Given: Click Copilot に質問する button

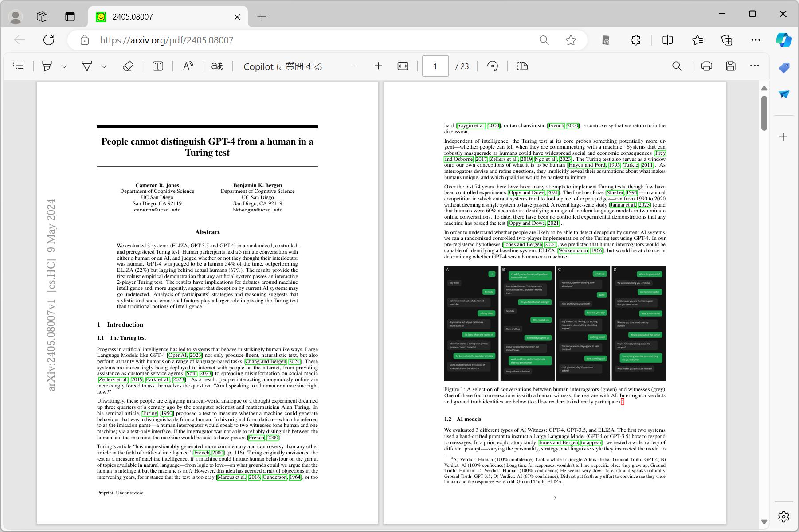Looking at the screenshot, I should (283, 66).
